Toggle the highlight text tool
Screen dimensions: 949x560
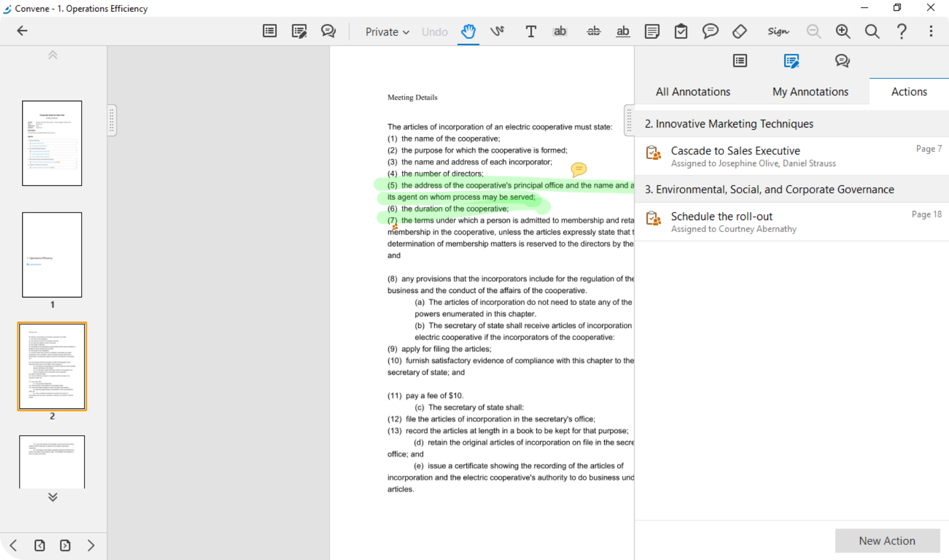560,32
